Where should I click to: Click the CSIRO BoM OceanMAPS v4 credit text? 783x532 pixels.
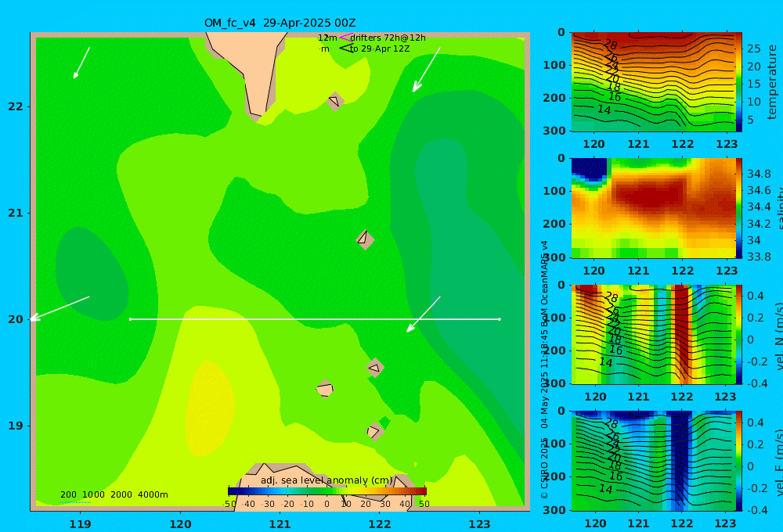[x=544, y=369]
